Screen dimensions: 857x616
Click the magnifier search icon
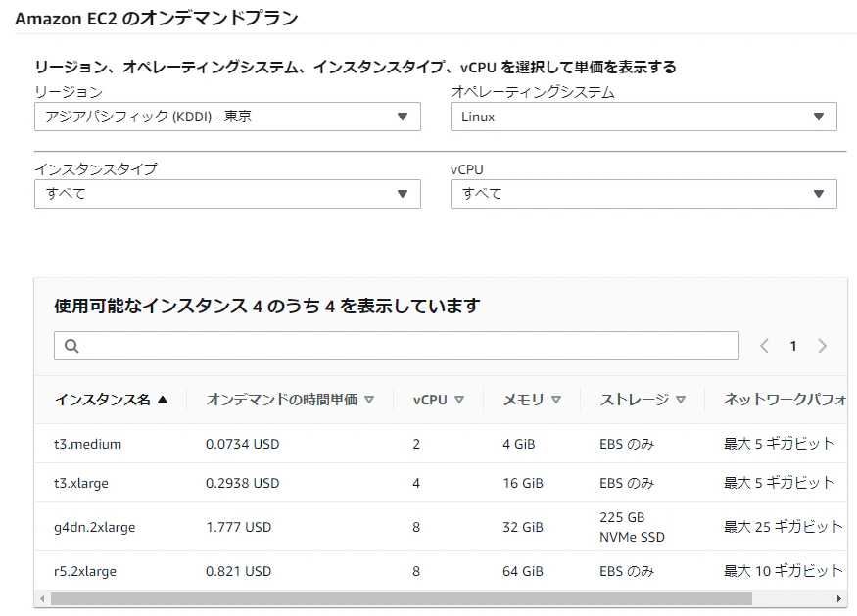71,346
